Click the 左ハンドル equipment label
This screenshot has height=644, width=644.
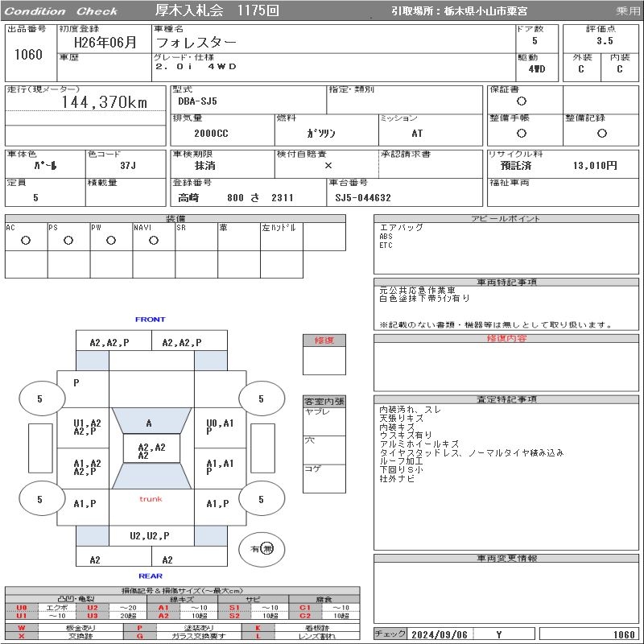279,228
